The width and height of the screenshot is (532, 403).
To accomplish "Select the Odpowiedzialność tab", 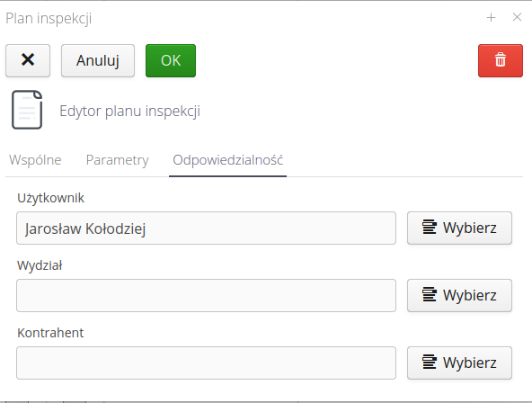I will click(x=227, y=160).
